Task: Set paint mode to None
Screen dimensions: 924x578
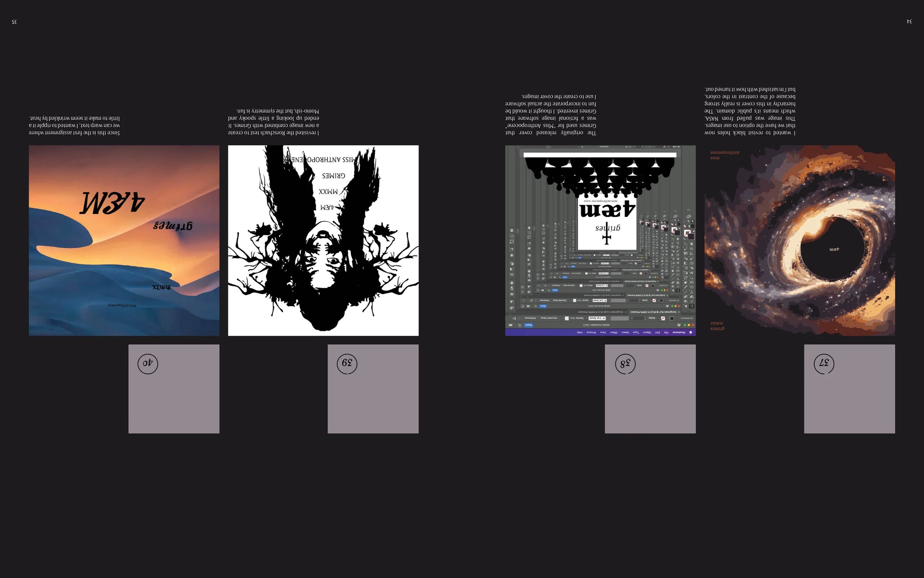Action: 685,226
